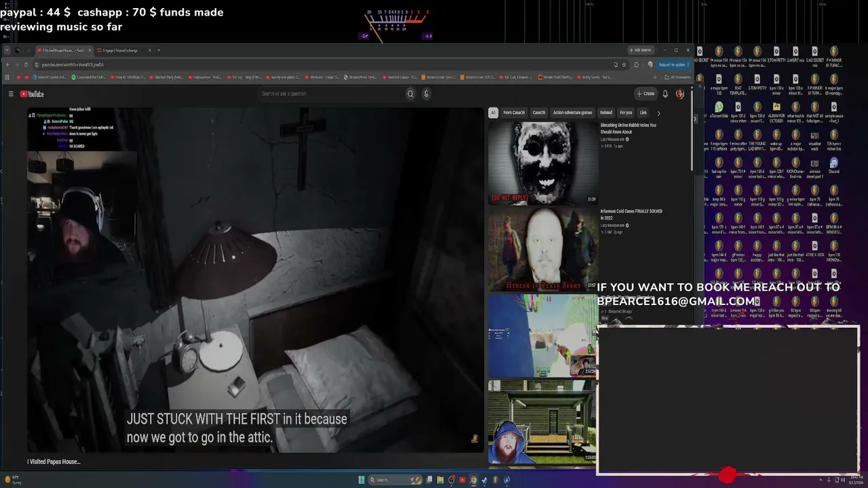Select the Action-adventure games chip
The height and width of the screenshot is (488, 868).
tap(573, 113)
